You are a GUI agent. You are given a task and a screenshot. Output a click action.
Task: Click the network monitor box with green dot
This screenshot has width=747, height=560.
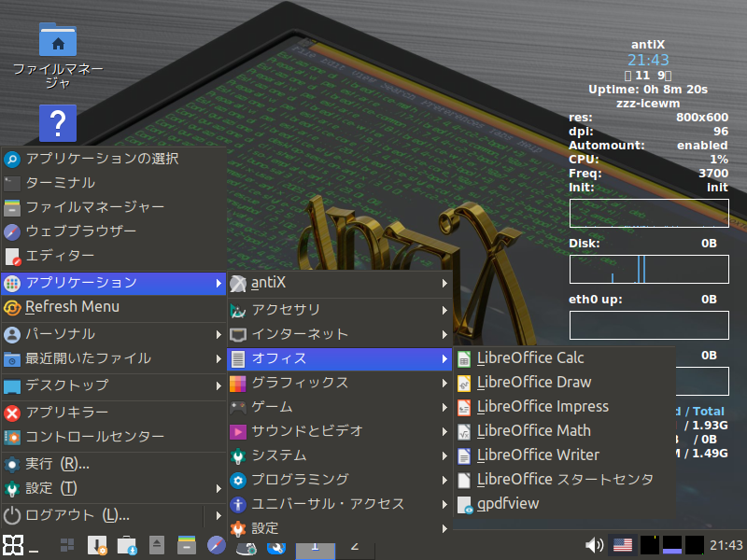tap(695, 545)
